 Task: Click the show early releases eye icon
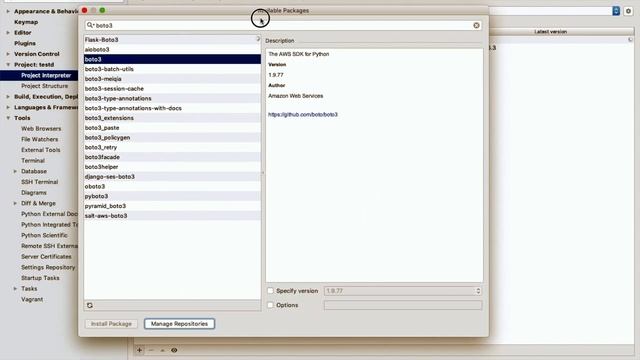(x=174, y=350)
